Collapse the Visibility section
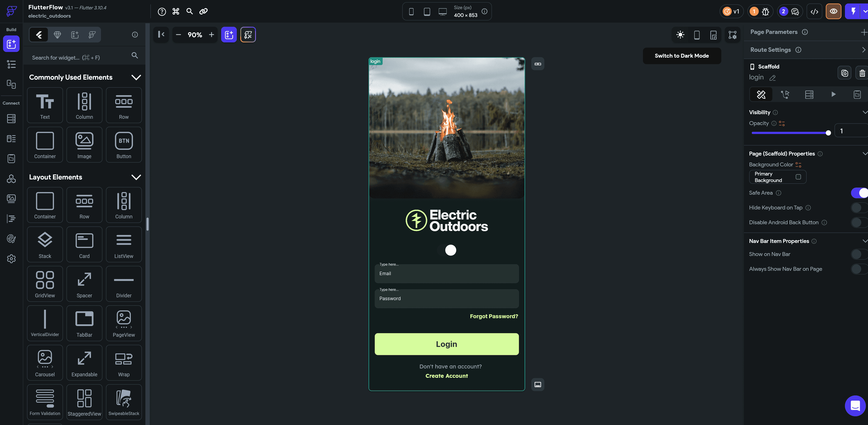868x425 pixels. pyautogui.click(x=865, y=112)
